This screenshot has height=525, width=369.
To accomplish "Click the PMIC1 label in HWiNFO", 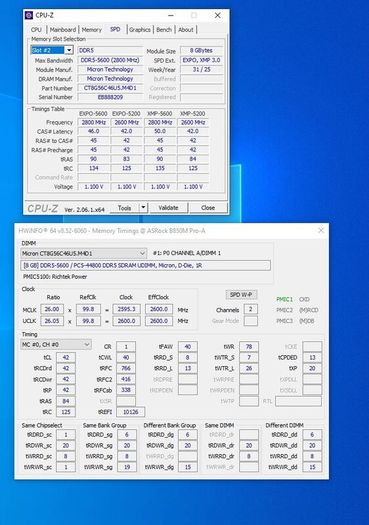I will (x=285, y=299).
